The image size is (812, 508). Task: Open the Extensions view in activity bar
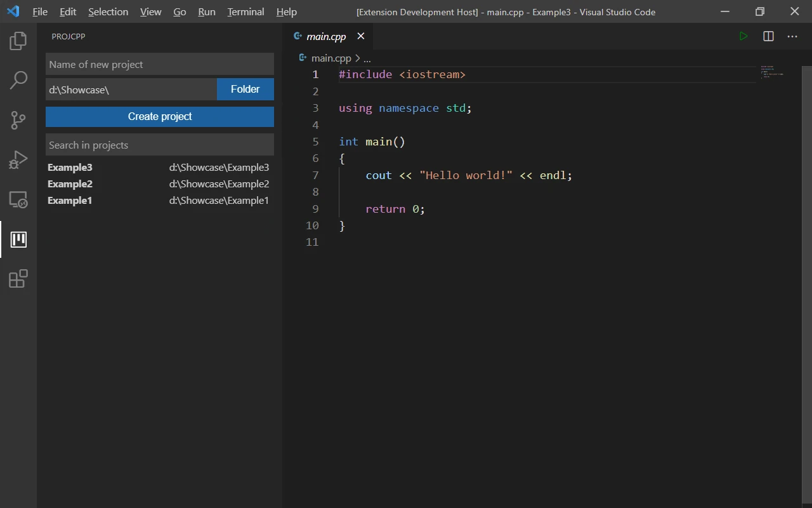18,279
